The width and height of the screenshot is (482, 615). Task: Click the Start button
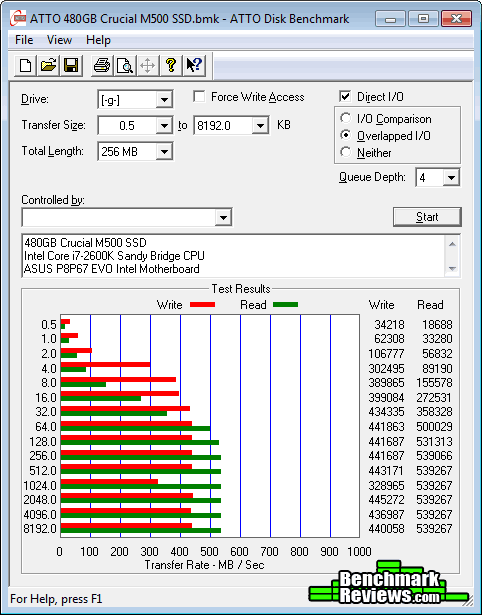(x=427, y=217)
